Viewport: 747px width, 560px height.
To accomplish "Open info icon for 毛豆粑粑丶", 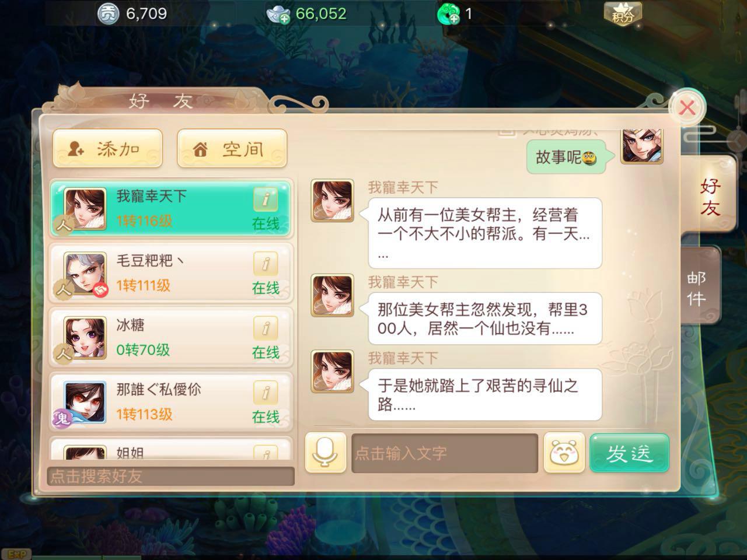I will [266, 264].
